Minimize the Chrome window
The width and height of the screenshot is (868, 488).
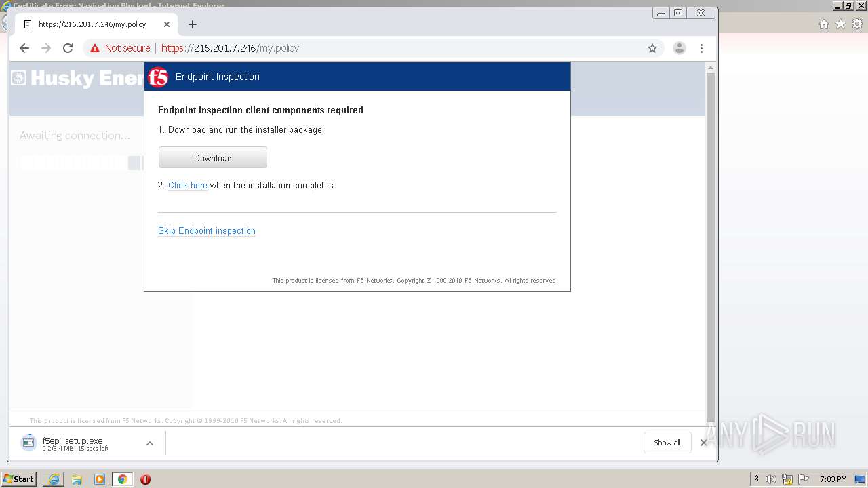pyautogui.click(x=661, y=13)
